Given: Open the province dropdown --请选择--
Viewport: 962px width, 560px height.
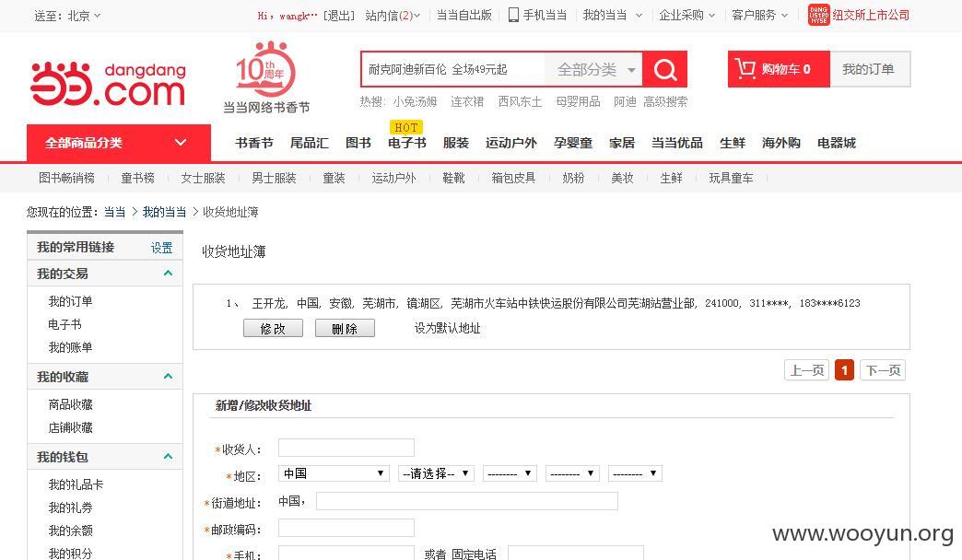Looking at the screenshot, I should [436, 473].
